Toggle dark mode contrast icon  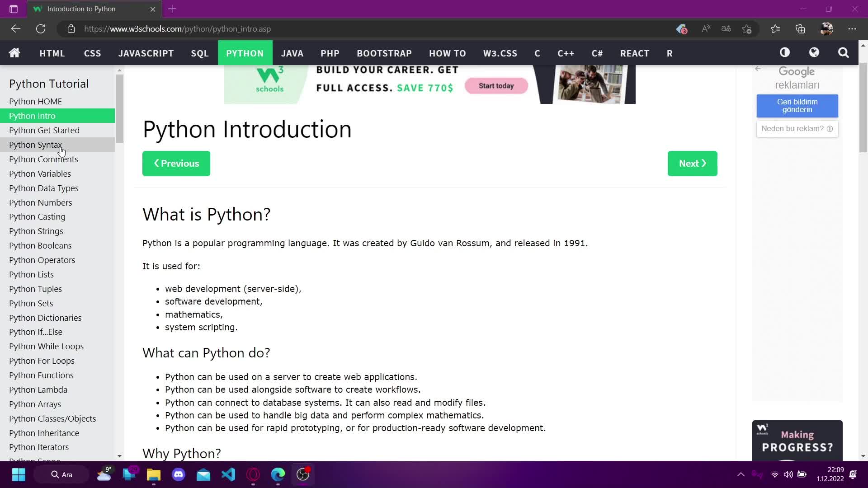(785, 52)
